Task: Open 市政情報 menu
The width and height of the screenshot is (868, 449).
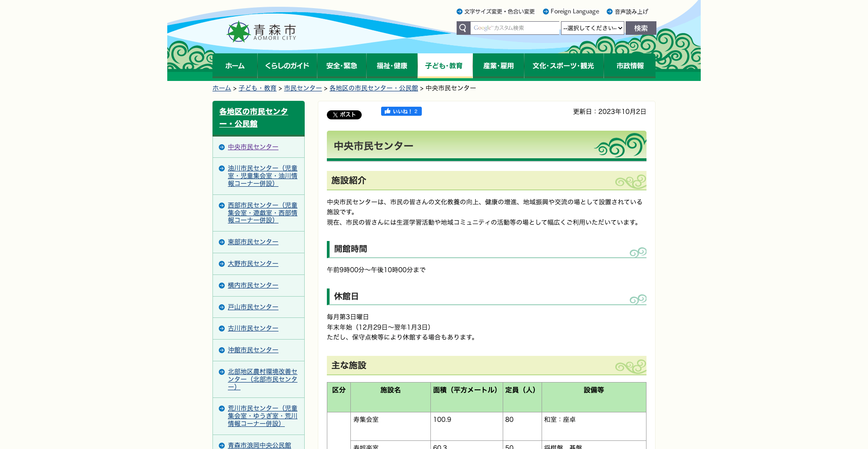Action: pos(629,66)
